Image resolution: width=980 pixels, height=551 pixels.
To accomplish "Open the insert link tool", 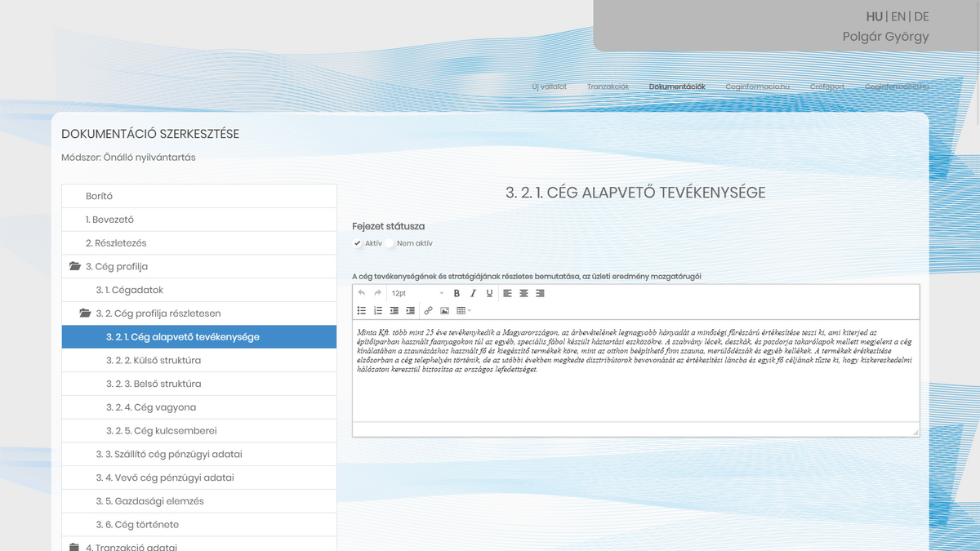I will 429,310.
